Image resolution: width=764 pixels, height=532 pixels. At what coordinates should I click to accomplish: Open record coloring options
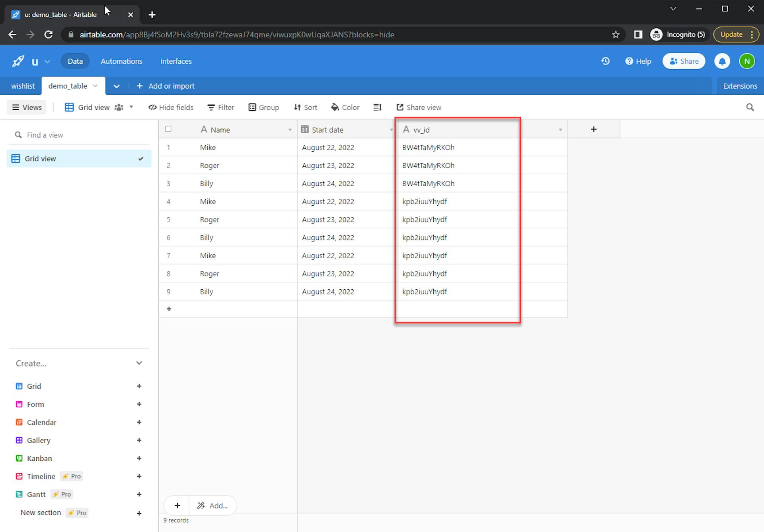(x=345, y=107)
